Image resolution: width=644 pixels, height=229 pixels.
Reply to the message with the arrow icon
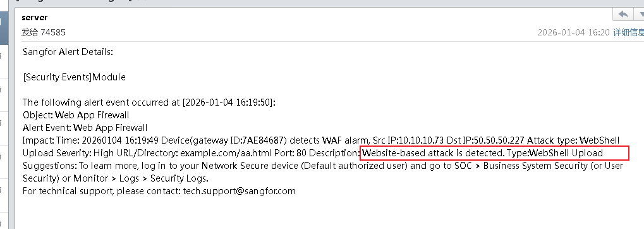pyautogui.click(x=623, y=15)
